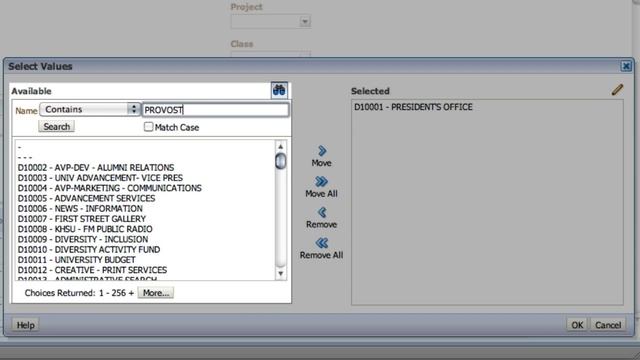Enable the Match Case checkbox
Screen dimensions: 640x360
click(x=149, y=127)
